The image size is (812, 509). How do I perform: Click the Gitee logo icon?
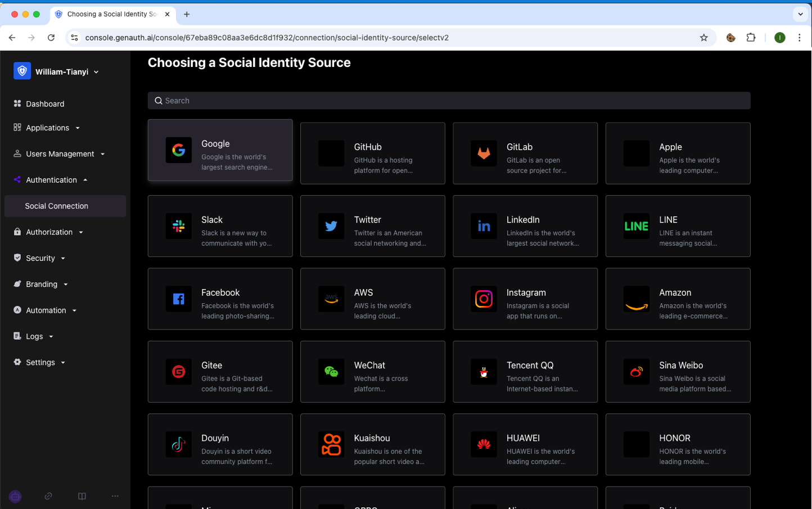pyautogui.click(x=179, y=372)
